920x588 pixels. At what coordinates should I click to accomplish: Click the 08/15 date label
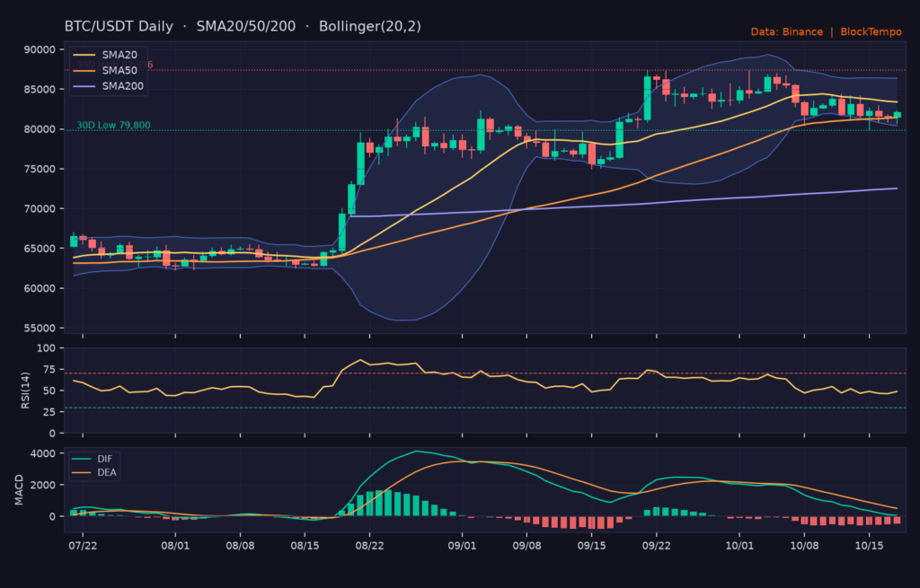pyautogui.click(x=305, y=546)
